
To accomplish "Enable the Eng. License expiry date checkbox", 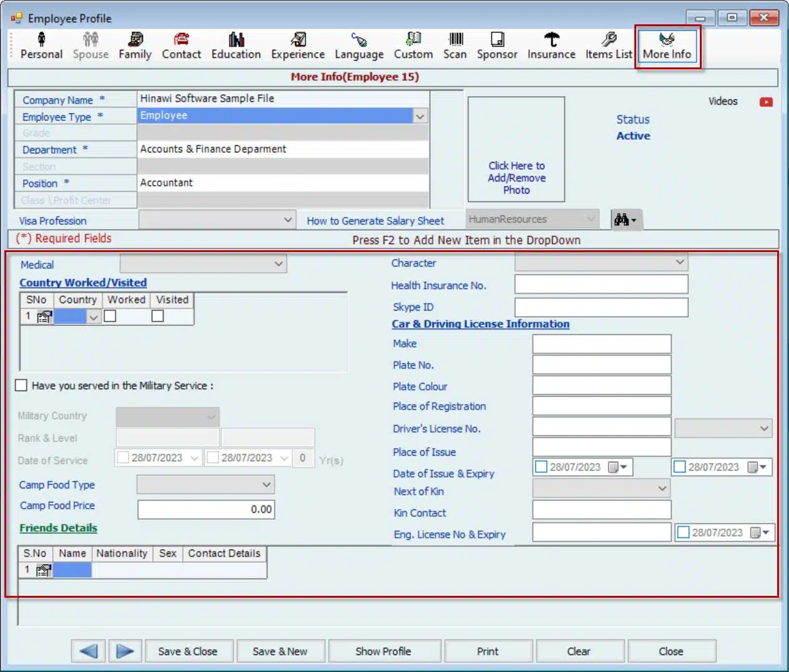I will [x=684, y=532].
